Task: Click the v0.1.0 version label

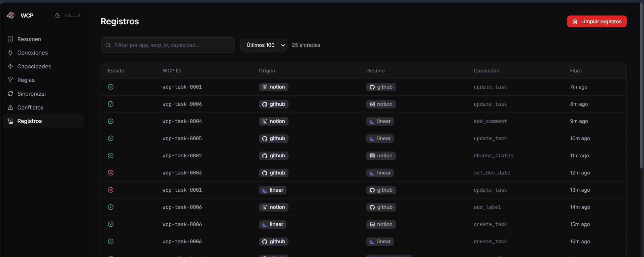Action: (72, 15)
